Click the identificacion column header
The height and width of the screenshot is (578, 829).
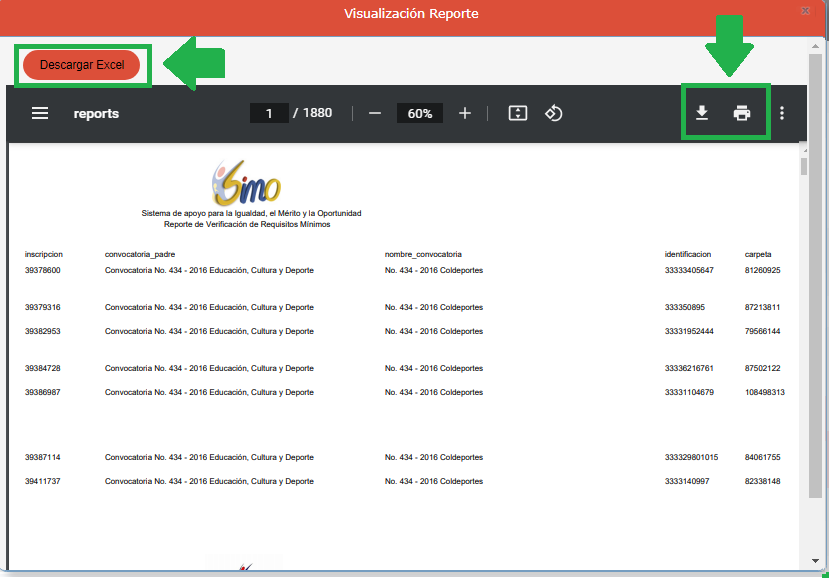pyautogui.click(x=688, y=255)
